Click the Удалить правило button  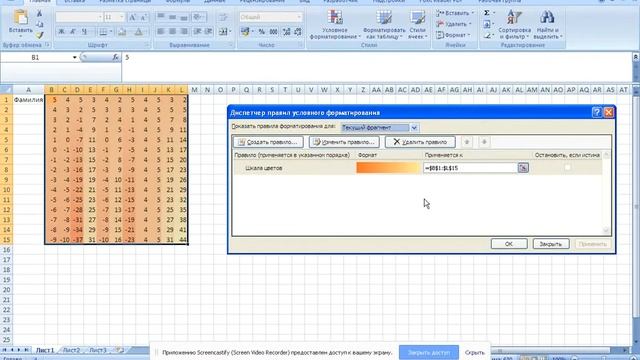[420, 142]
